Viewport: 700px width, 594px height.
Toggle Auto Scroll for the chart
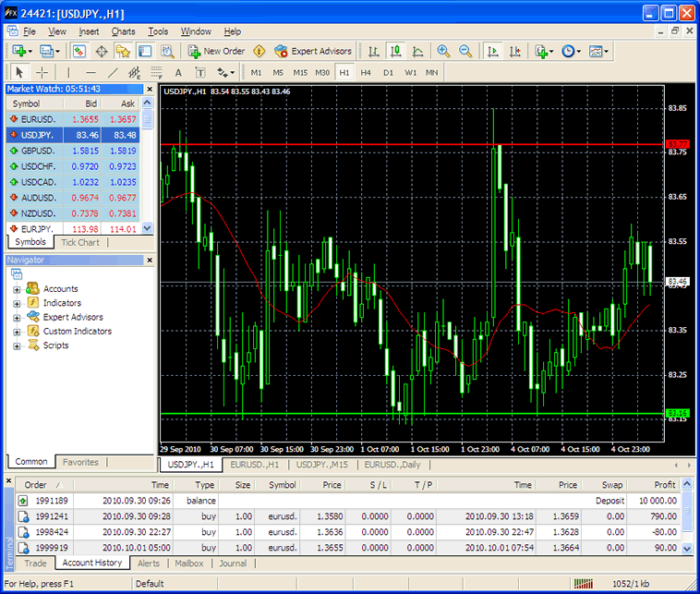click(493, 52)
